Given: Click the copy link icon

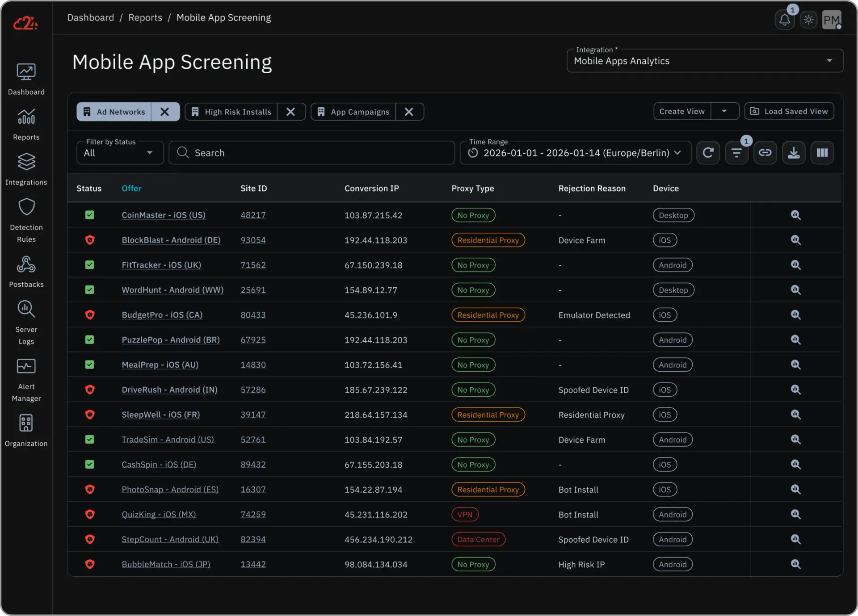Looking at the screenshot, I should tap(765, 153).
